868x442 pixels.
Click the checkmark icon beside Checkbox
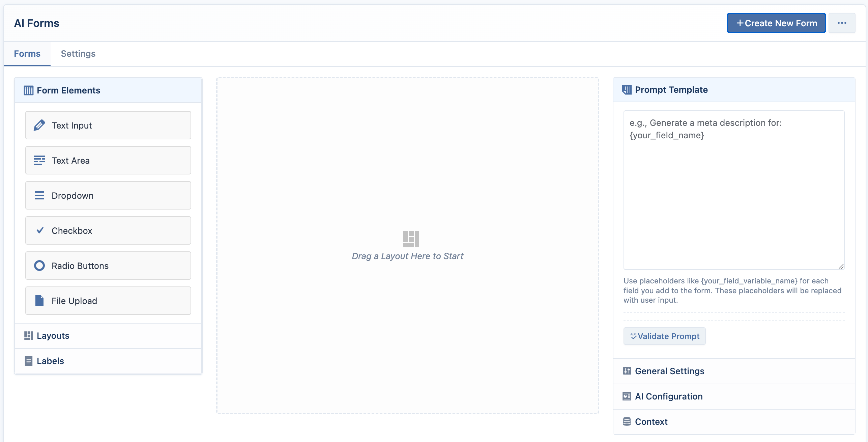click(40, 230)
